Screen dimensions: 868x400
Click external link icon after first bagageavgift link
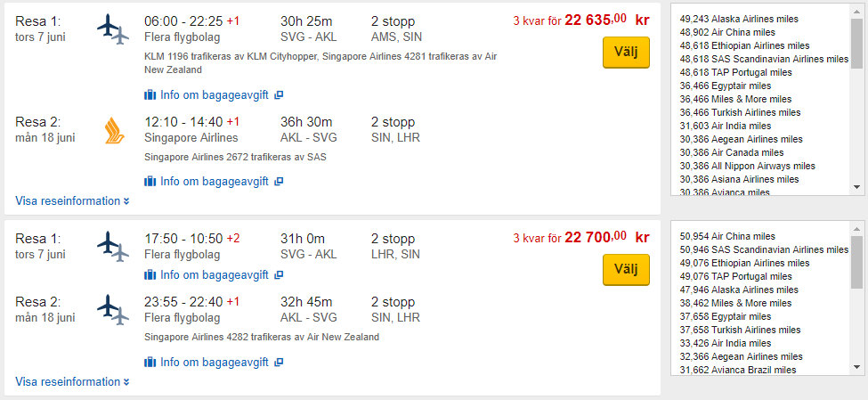click(x=279, y=94)
